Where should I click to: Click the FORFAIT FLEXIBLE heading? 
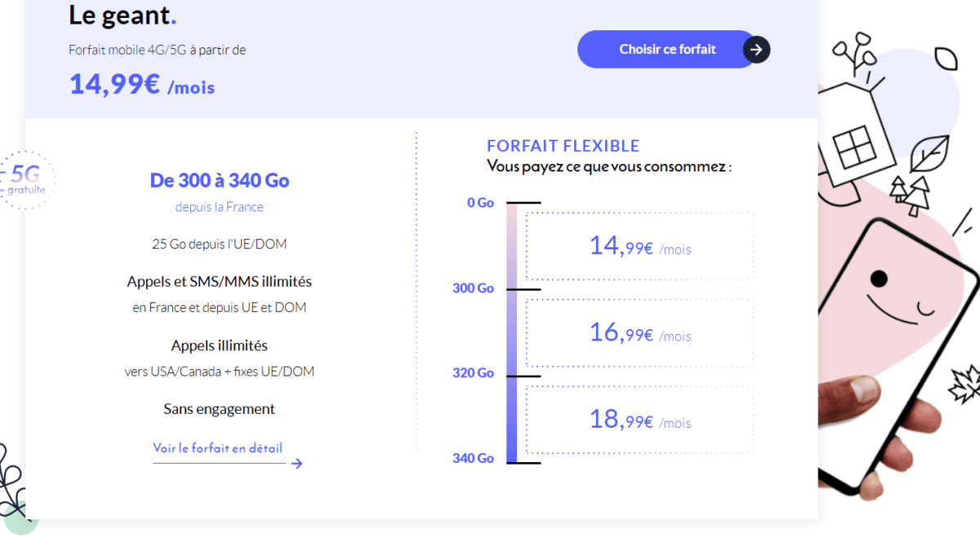(563, 146)
